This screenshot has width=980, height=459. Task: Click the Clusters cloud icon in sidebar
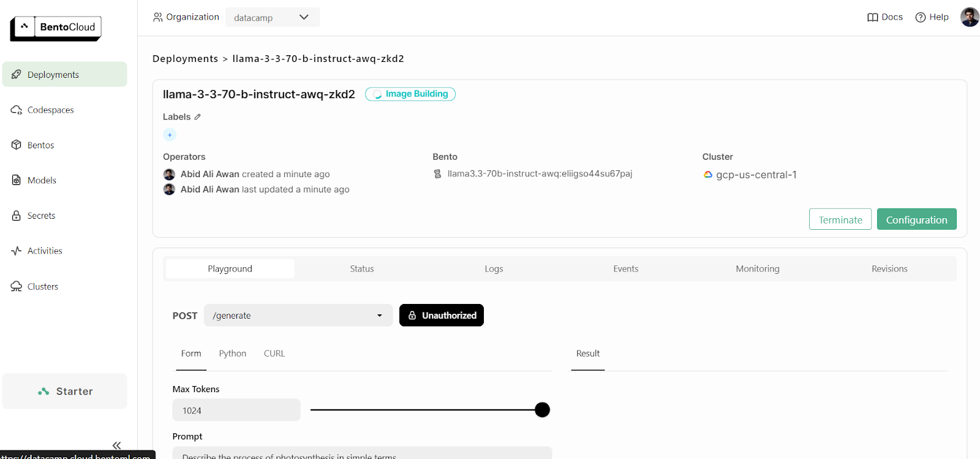click(x=17, y=286)
